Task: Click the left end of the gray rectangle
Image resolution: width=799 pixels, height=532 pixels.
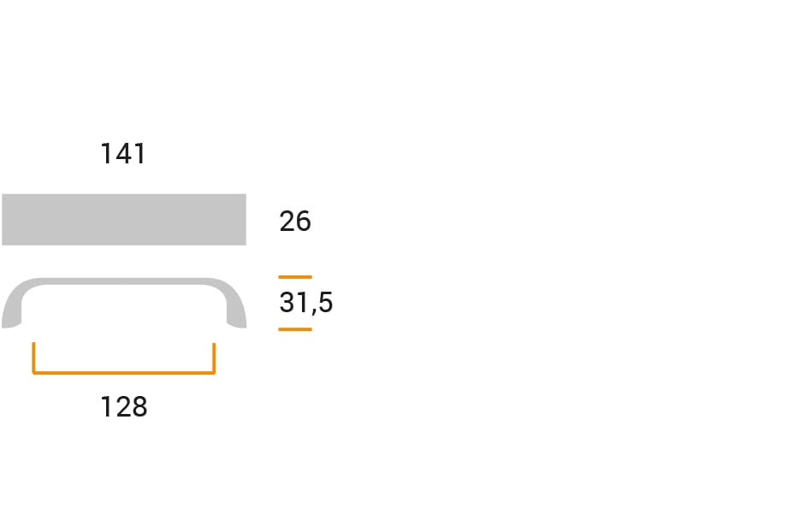Action: [7, 220]
